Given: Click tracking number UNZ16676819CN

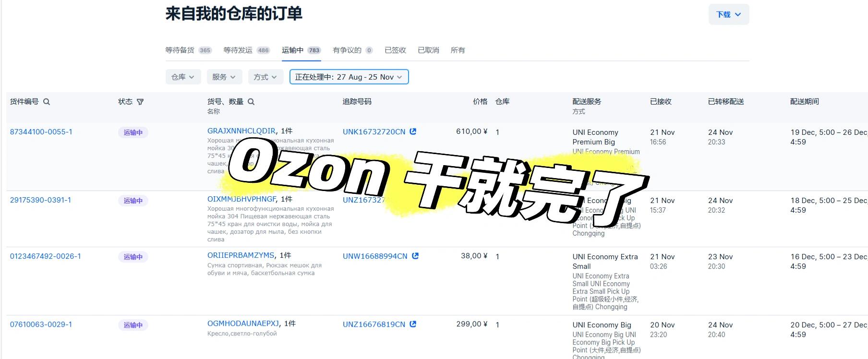Looking at the screenshot, I should (x=374, y=324).
